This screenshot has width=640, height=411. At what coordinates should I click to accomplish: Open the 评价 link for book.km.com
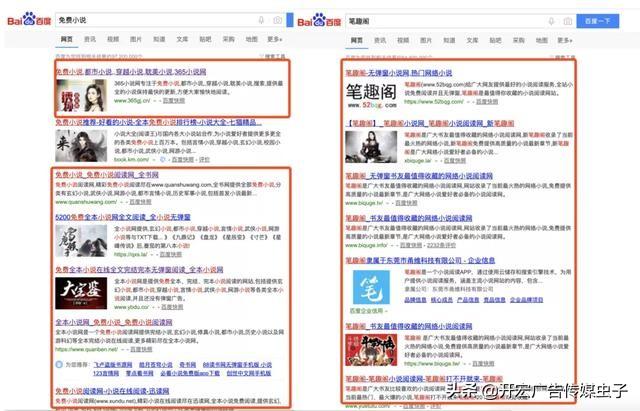point(204,160)
